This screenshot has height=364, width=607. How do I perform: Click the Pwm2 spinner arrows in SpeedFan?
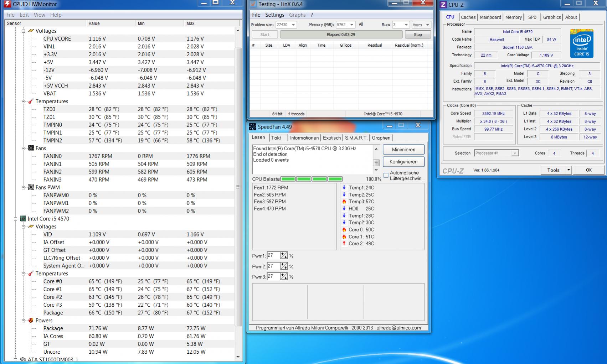click(x=284, y=266)
